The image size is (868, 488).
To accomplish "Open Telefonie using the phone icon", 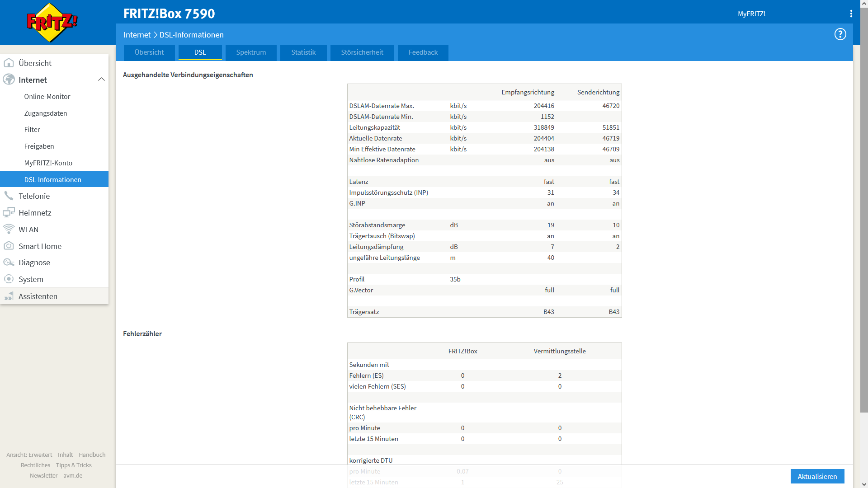I will 9,196.
